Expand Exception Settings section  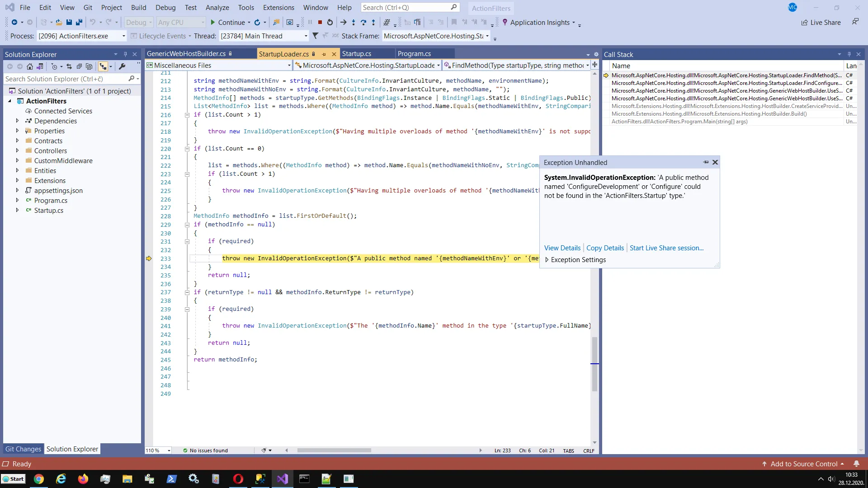(x=547, y=260)
